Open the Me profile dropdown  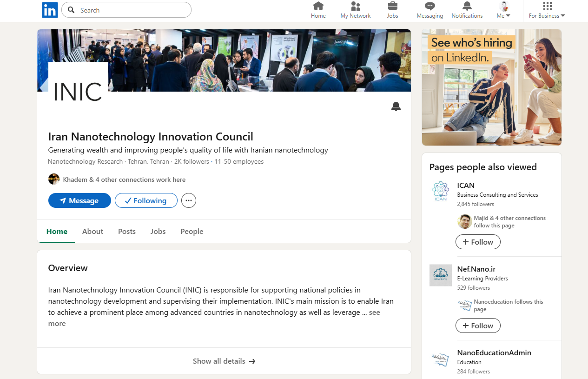coord(504,10)
